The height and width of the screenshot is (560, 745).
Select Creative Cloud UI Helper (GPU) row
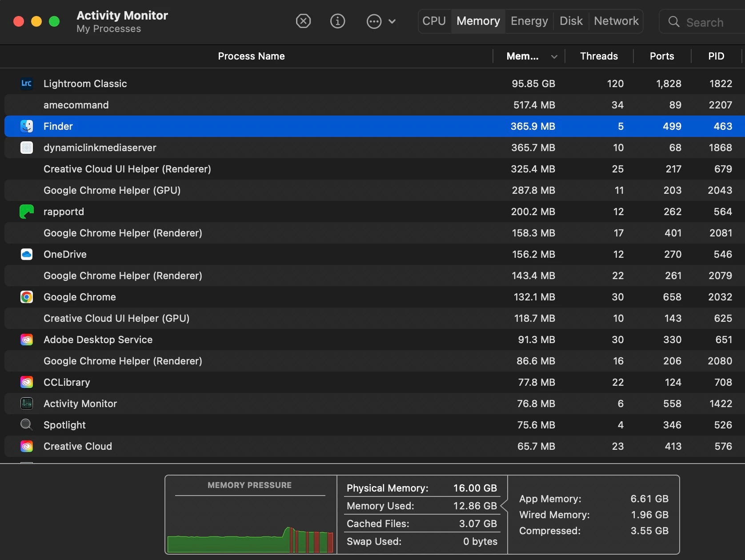[375, 318]
